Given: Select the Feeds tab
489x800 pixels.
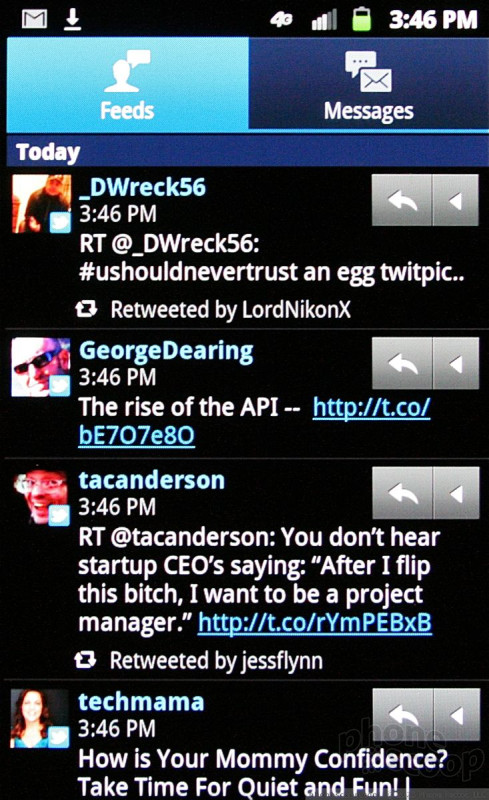Looking at the screenshot, I should 127,84.
